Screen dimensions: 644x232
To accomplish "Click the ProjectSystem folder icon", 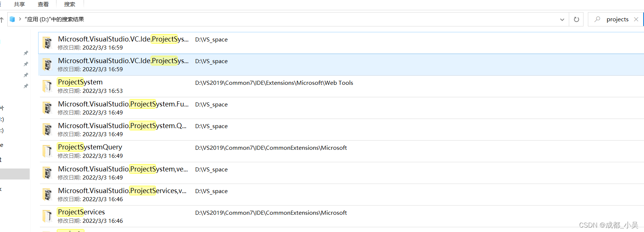I will 47,86.
